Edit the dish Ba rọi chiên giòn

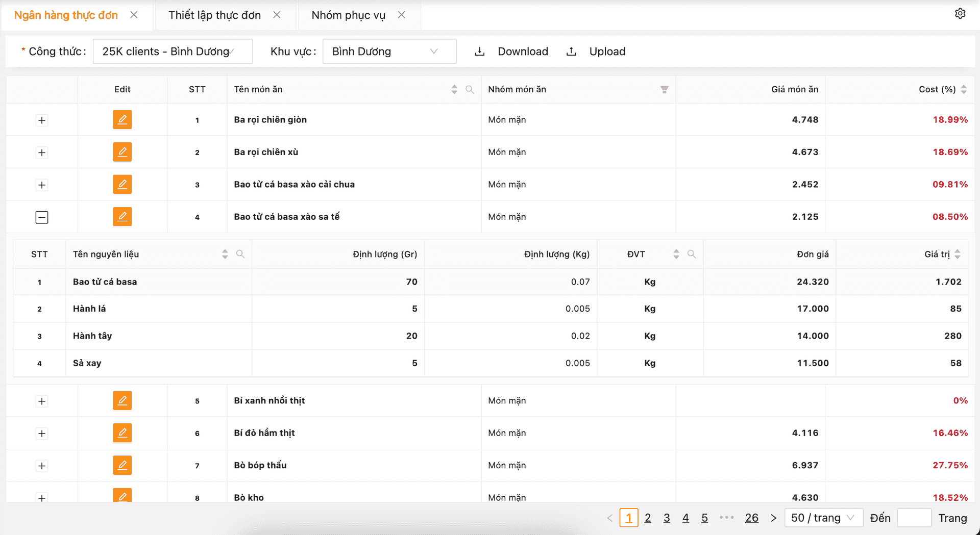[x=122, y=120]
